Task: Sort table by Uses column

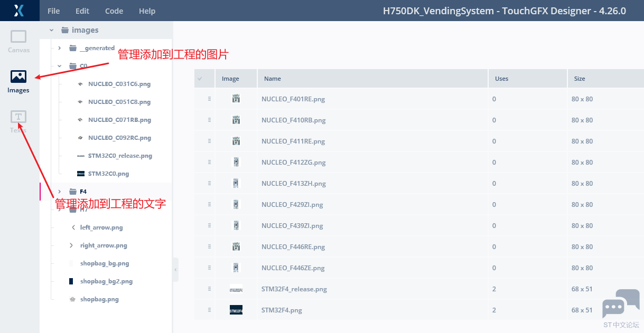Action: coord(528,79)
